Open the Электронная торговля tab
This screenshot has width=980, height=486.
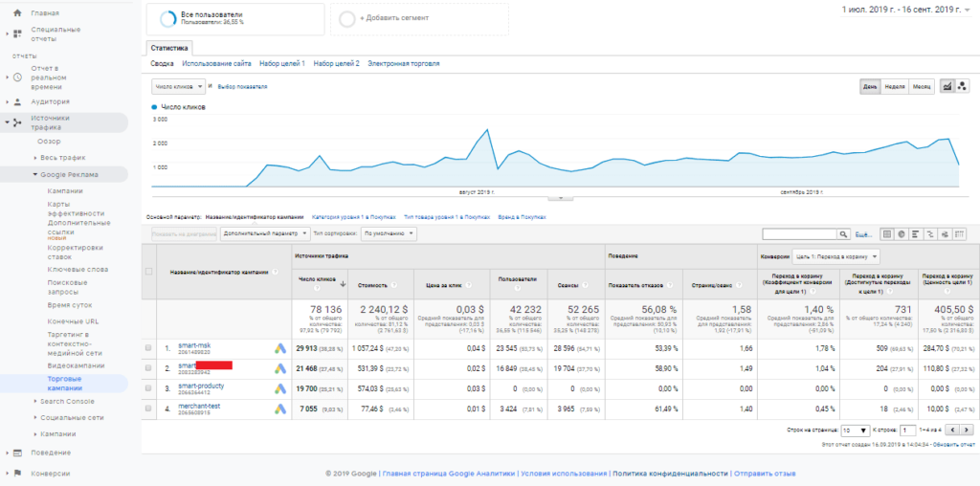click(x=403, y=63)
